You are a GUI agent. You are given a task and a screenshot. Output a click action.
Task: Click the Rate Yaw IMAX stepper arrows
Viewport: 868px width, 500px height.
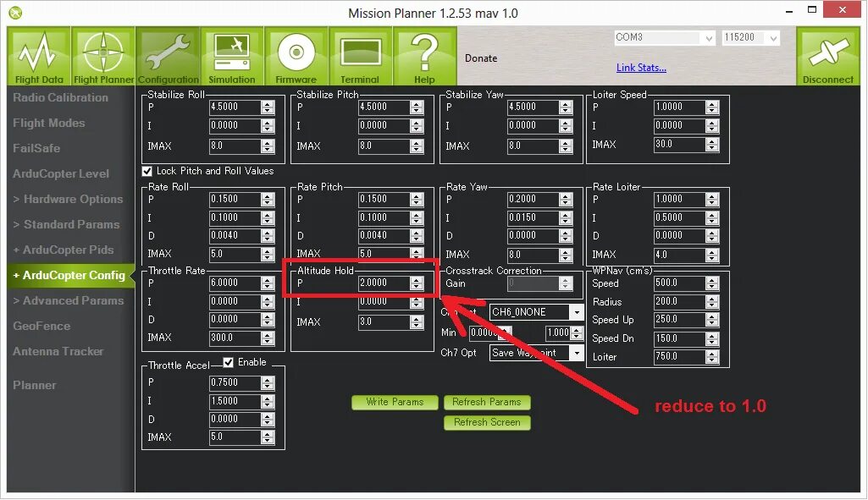coord(565,255)
